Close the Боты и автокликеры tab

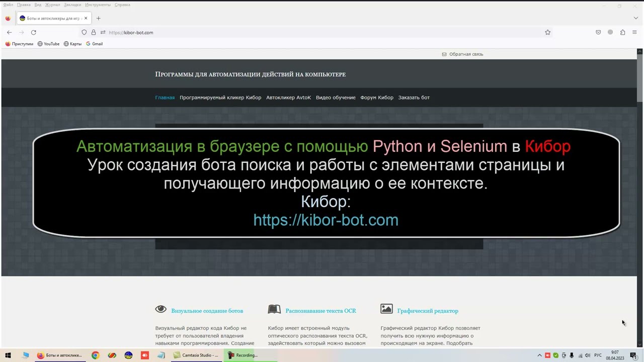click(86, 18)
